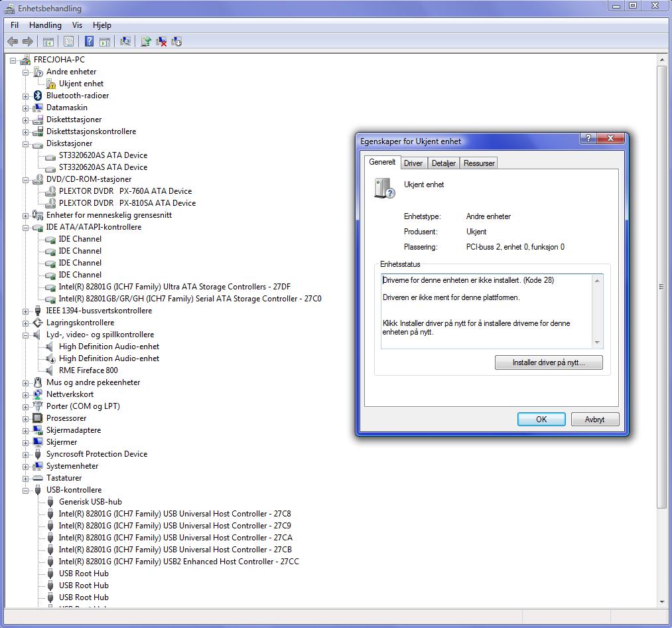The width and height of the screenshot is (672, 628).
Task: Click the Mus og andre pekeenheter icon
Action: [x=38, y=382]
